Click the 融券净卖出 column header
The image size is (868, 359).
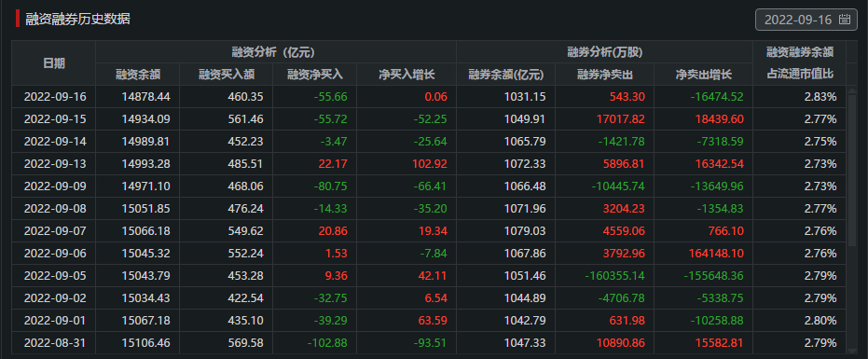[x=604, y=75]
